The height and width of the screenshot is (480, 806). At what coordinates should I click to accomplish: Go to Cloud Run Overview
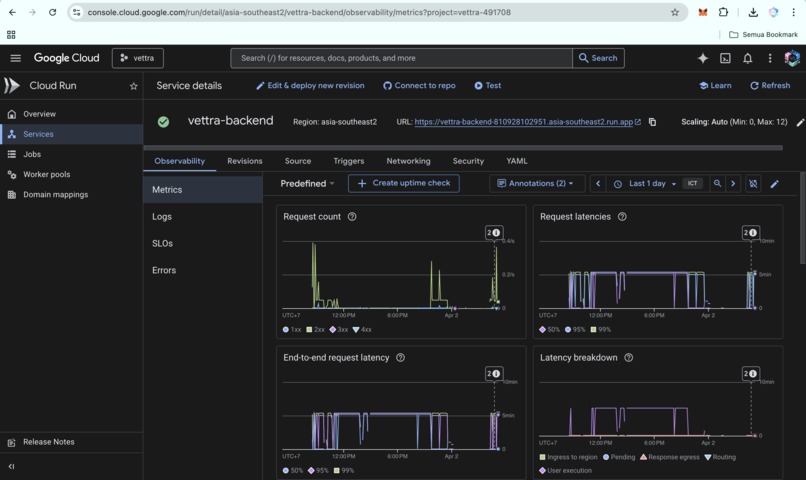pos(71,114)
